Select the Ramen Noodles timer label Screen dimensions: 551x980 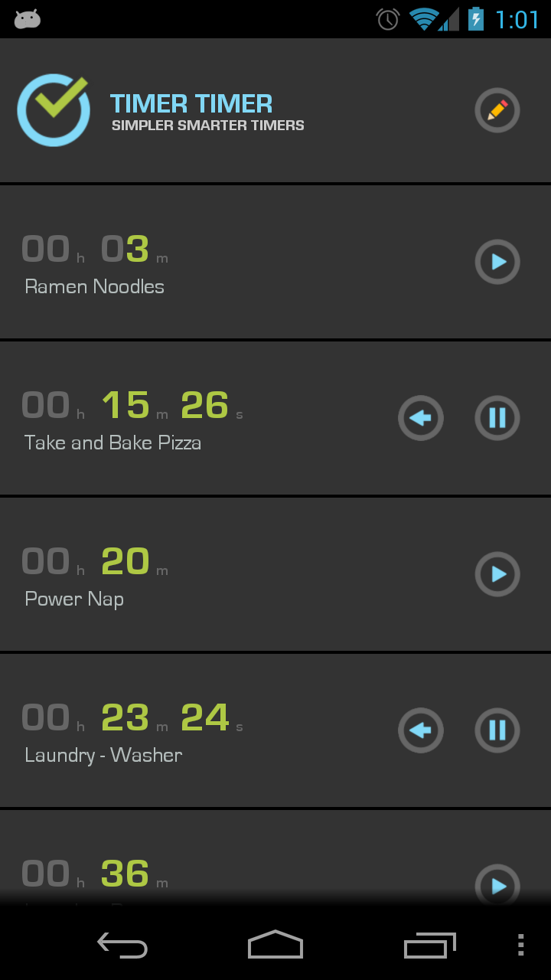[x=95, y=287]
